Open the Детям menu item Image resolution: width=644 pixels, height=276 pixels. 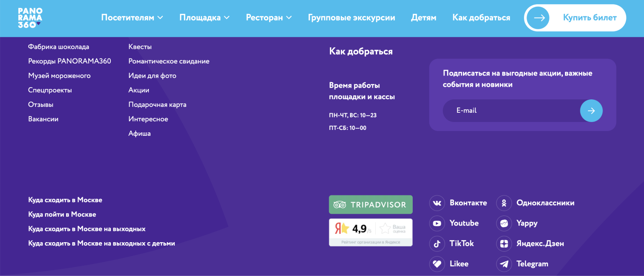pos(424,18)
